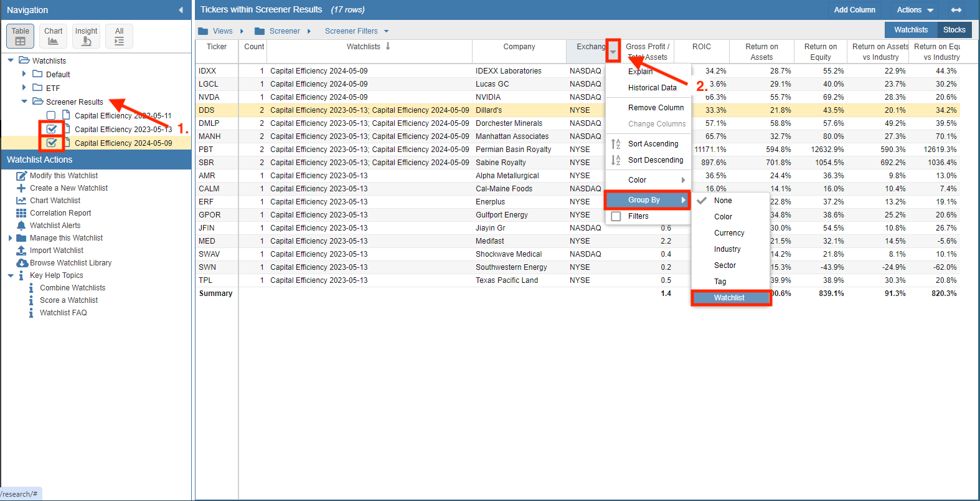Open the Color submenu

(x=648, y=180)
